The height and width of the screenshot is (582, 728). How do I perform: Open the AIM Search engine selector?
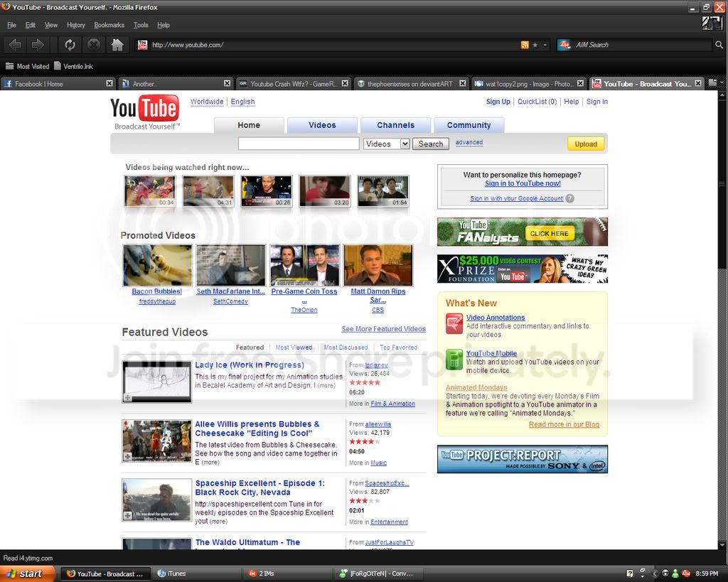(x=564, y=45)
